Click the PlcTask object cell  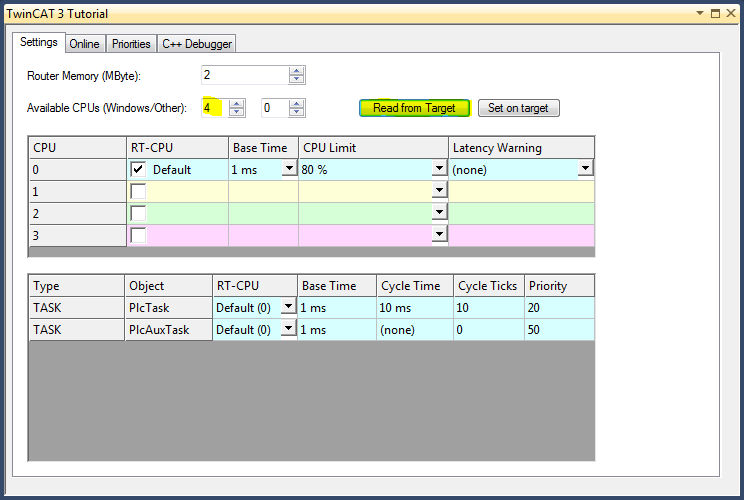point(168,308)
